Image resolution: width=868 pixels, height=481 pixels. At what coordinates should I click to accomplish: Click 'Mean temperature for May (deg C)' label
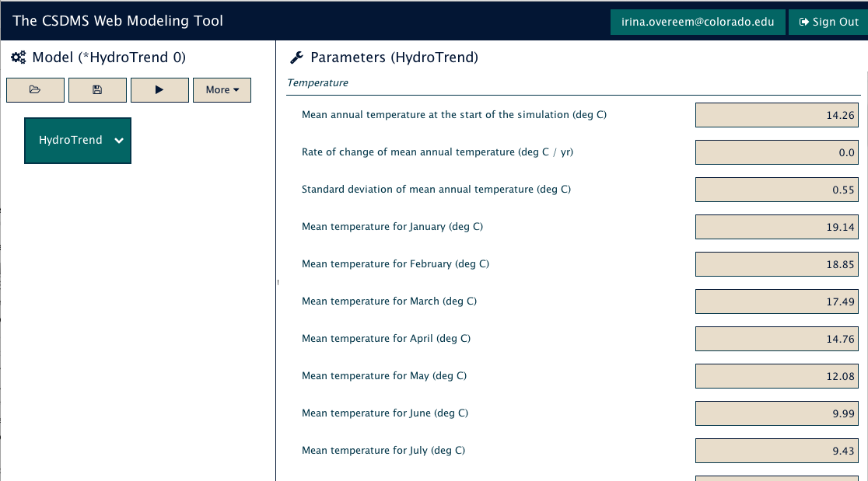(384, 376)
